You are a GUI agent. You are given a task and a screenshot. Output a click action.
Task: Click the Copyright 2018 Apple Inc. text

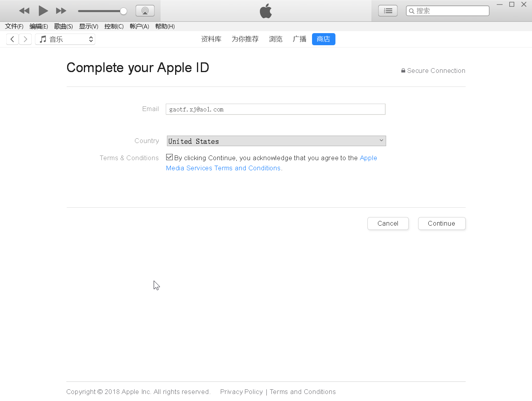point(138,392)
